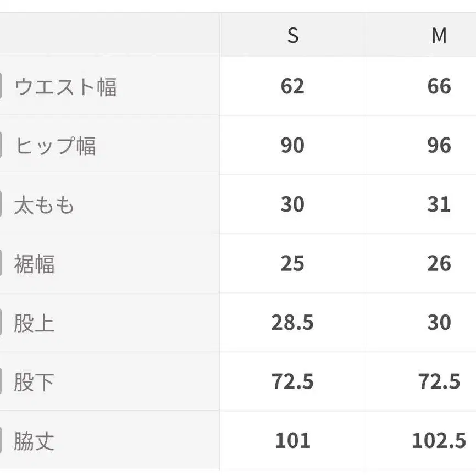Open the 太もも measurement label
Image resolution: width=476 pixels, height=476 pixels.
point(44,205)
